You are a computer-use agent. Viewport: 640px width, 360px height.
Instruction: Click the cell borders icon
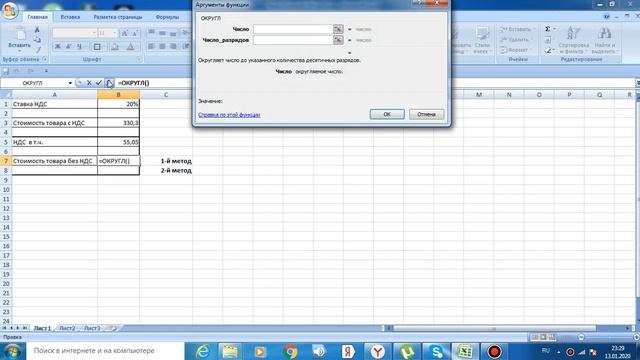tap(97, 47)
